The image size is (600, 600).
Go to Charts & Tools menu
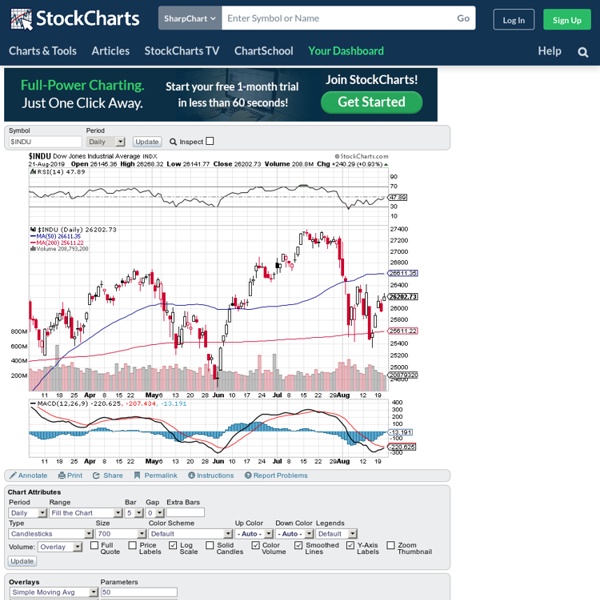coord(43,51)
